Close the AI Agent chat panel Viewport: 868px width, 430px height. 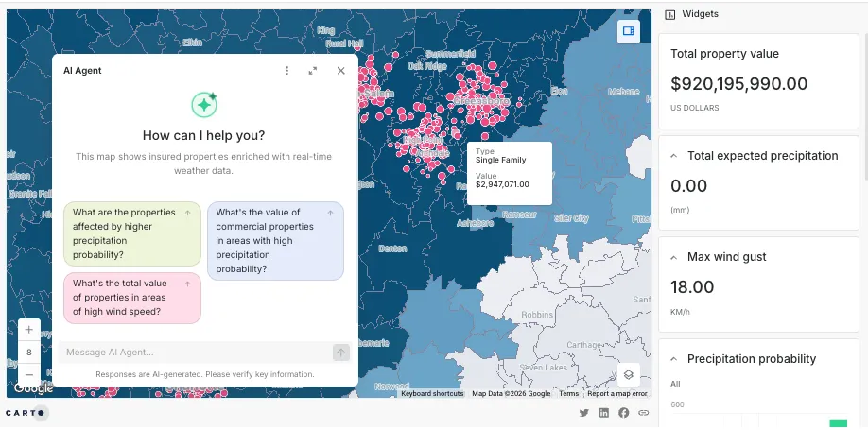point(341,71)
